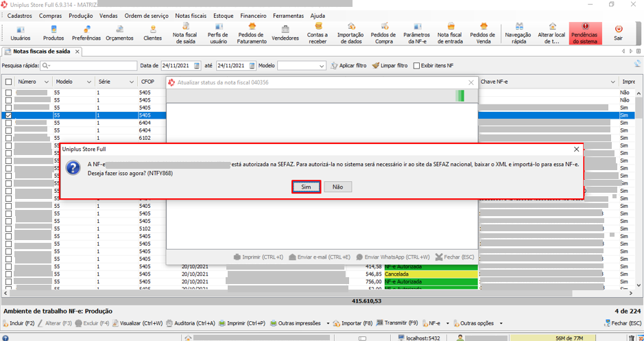Open the Vendedores toolbar icon
Screen dimensions: 644x341
pos(285,34)
